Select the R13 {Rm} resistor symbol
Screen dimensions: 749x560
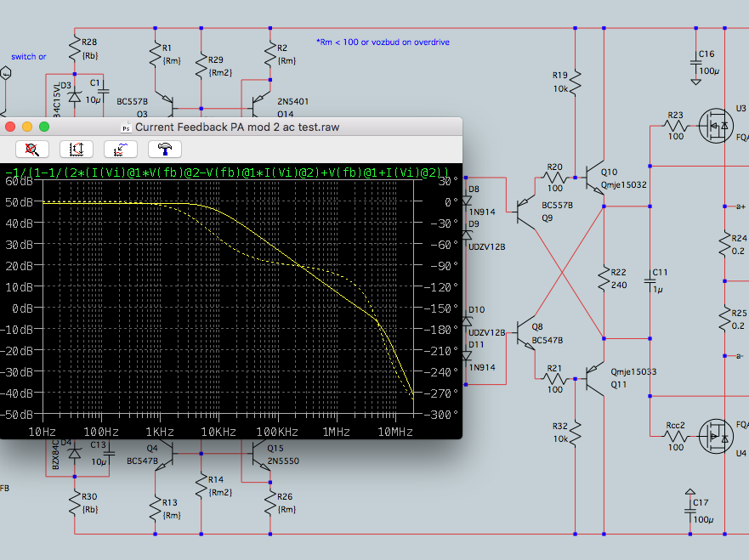(x=156, y=509)
